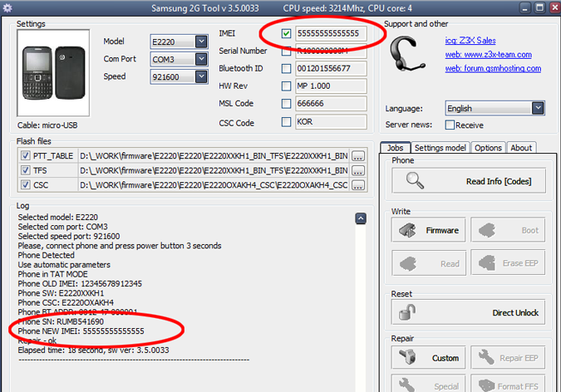This screenshot has height=392, width=561.
Task: Collapse the Log panel arrow button
Action: 361,218
